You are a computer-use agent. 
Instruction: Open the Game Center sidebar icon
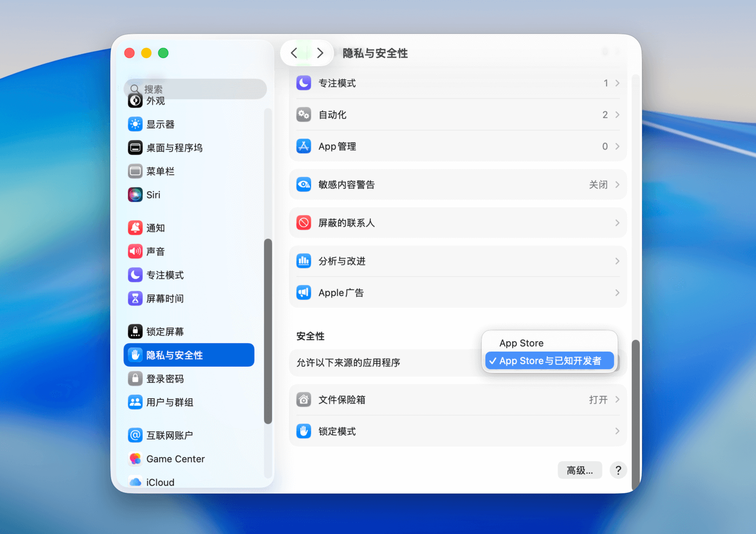point(135,459)
